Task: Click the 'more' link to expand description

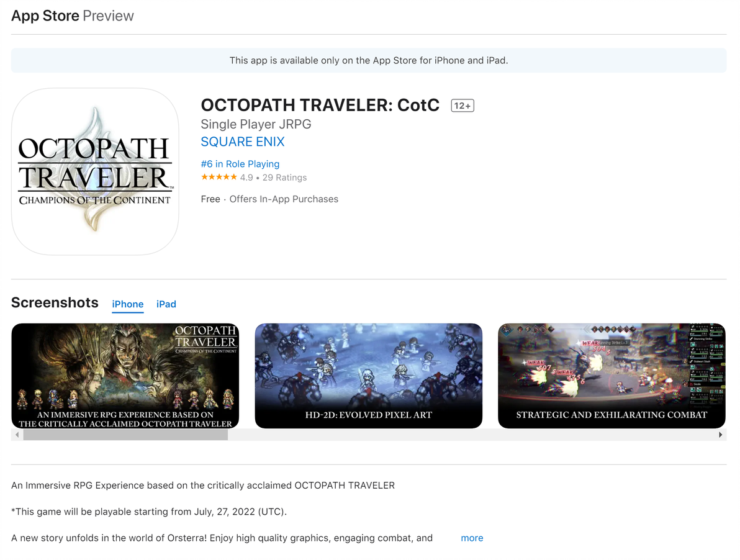Action: [x=472, y=538]
